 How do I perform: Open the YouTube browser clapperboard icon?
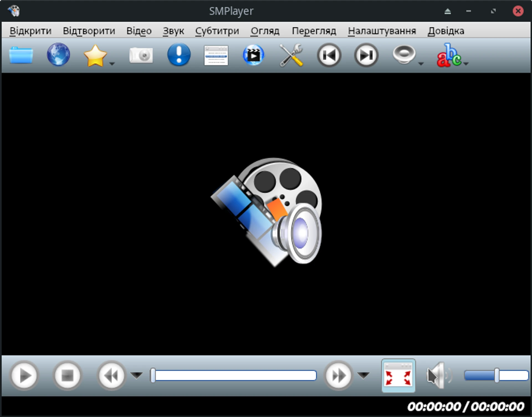253,55
